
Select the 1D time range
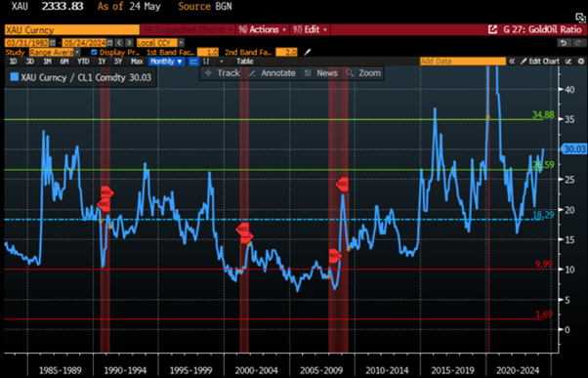pos(13,62)
